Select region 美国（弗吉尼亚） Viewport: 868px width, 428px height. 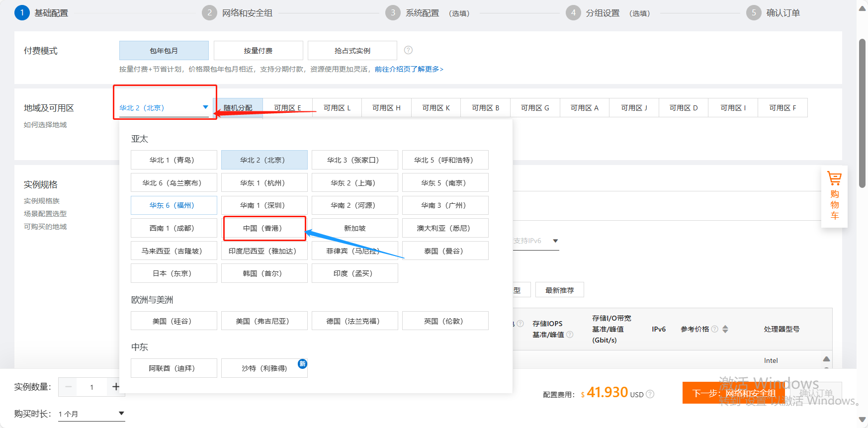point(264,321)
